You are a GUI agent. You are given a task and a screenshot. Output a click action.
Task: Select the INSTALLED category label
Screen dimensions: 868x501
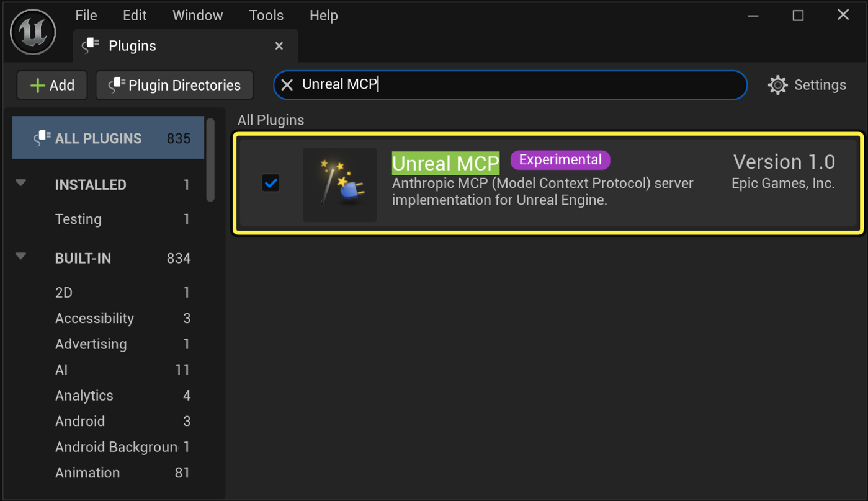[91, 185]
